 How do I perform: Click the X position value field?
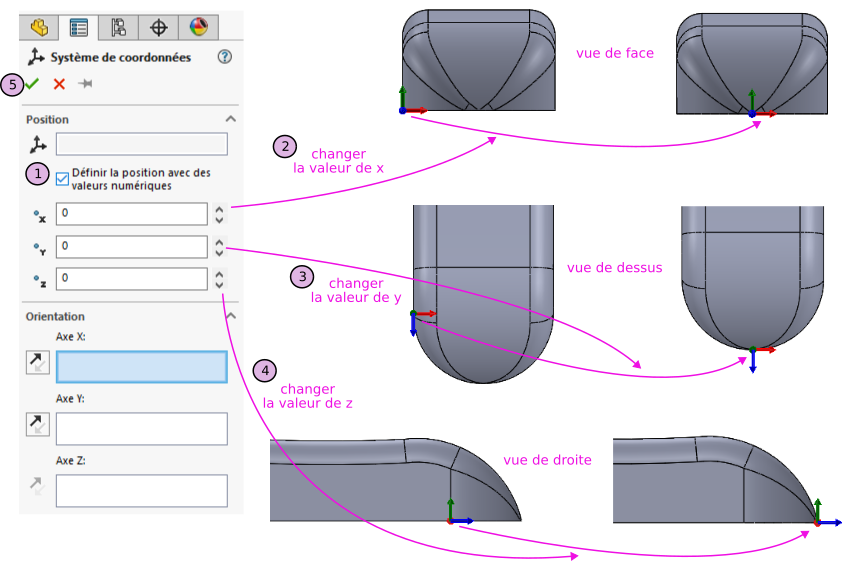coord(131,214)
